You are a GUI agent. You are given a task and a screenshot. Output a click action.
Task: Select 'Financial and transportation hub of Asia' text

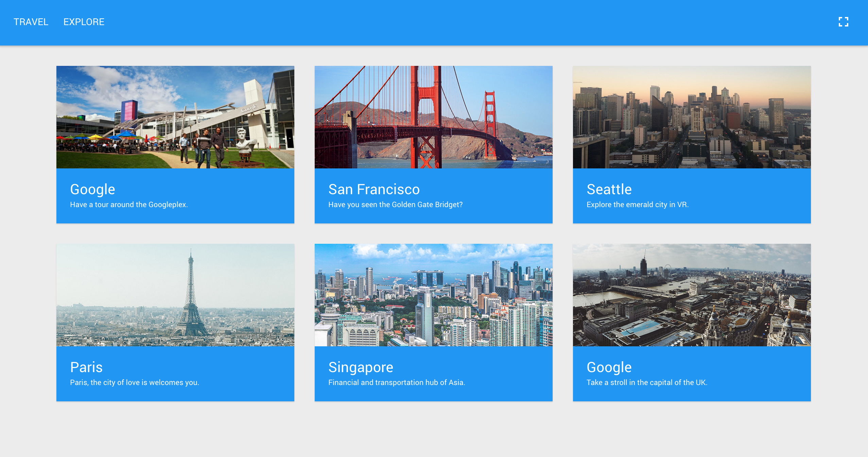[396, 383]
